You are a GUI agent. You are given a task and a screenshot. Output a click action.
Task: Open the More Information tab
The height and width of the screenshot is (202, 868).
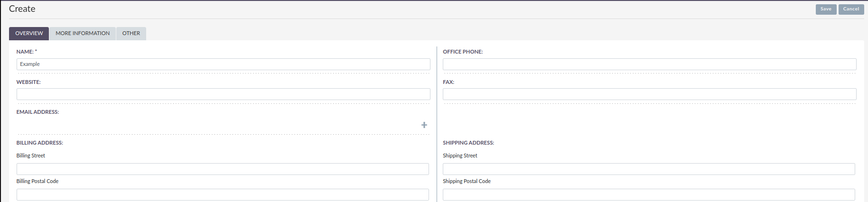83,33
